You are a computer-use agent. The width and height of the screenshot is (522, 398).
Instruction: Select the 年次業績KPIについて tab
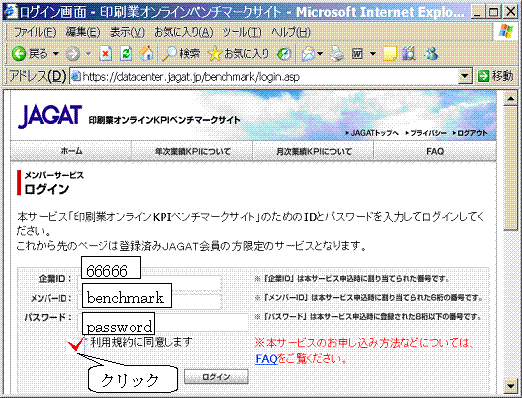tap(192, 151)
